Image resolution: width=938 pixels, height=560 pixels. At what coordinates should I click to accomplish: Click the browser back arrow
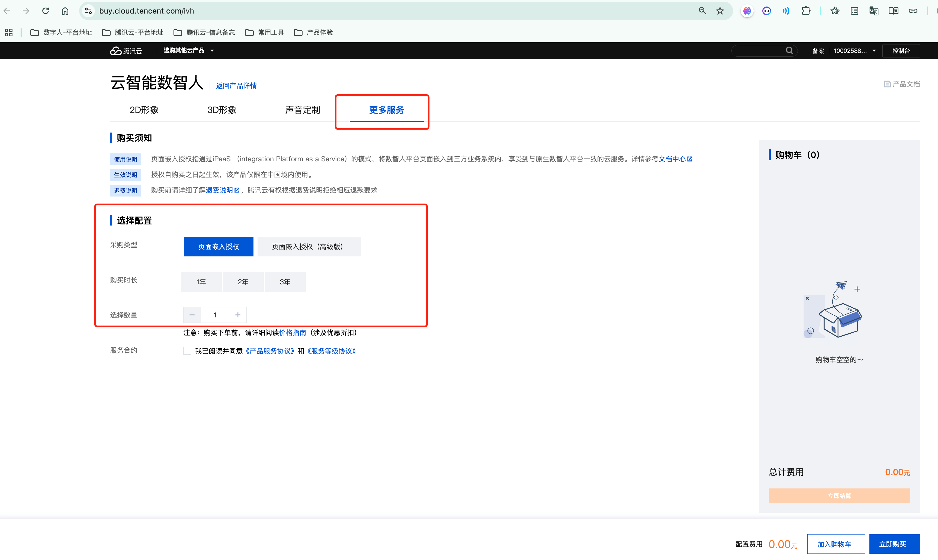[x=7, y=11]
